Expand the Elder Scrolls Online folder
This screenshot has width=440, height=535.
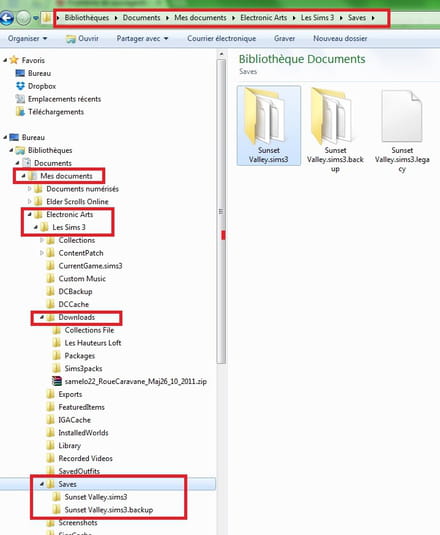click(x=29, y=202)
